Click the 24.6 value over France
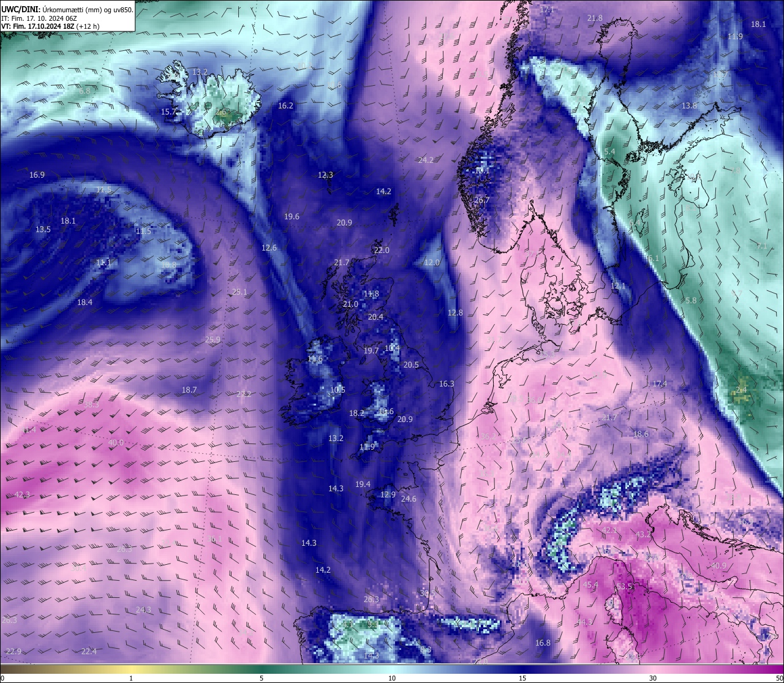This screenshot has height=683, width=784. pyautogui.click(x=409, y=499)
